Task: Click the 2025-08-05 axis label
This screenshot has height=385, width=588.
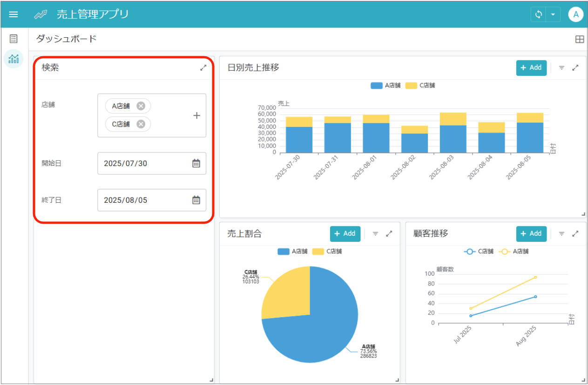Action: click(x=518, y=168)
